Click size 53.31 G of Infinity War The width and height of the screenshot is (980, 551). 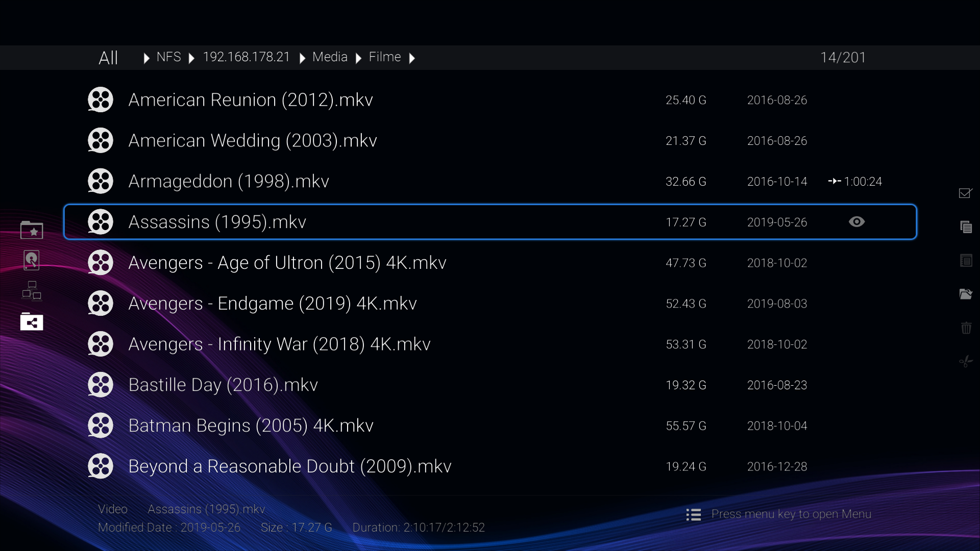(686, 344)
